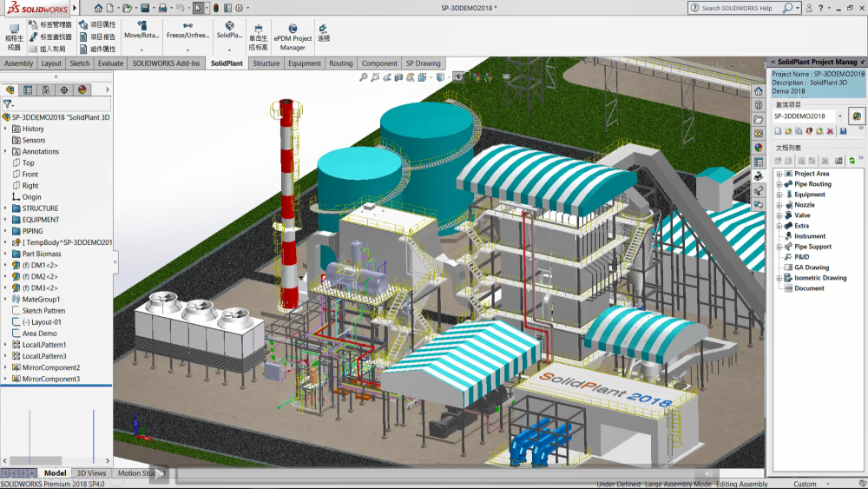Switch to the Evaluate tab
This screenshot has width=868, height=489.
(111, 63)
